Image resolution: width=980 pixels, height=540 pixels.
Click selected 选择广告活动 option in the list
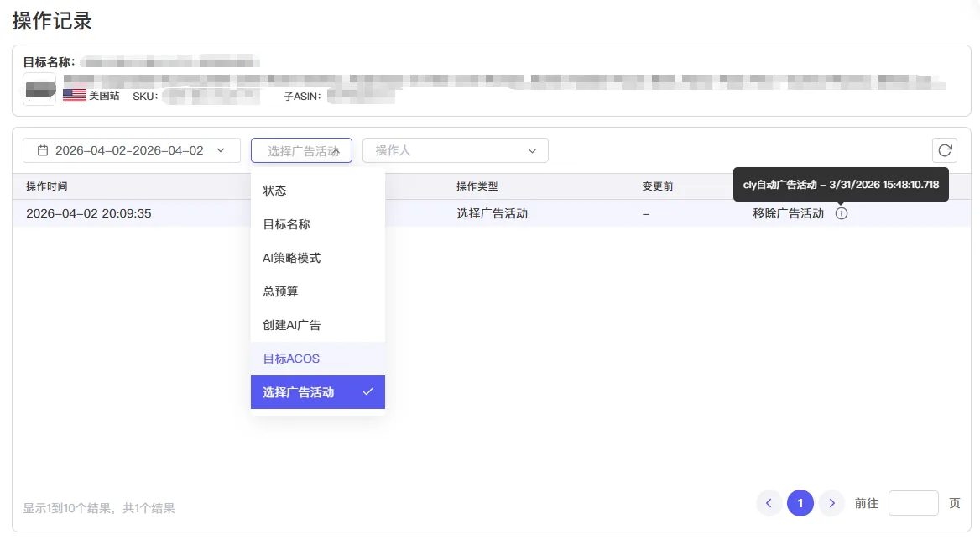[317, 392]
